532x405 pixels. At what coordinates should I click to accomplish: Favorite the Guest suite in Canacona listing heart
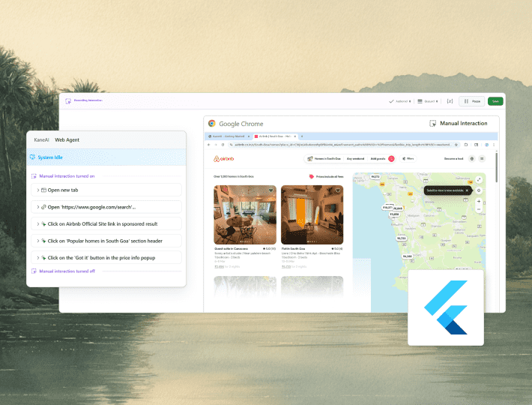[x=270, y=190]
